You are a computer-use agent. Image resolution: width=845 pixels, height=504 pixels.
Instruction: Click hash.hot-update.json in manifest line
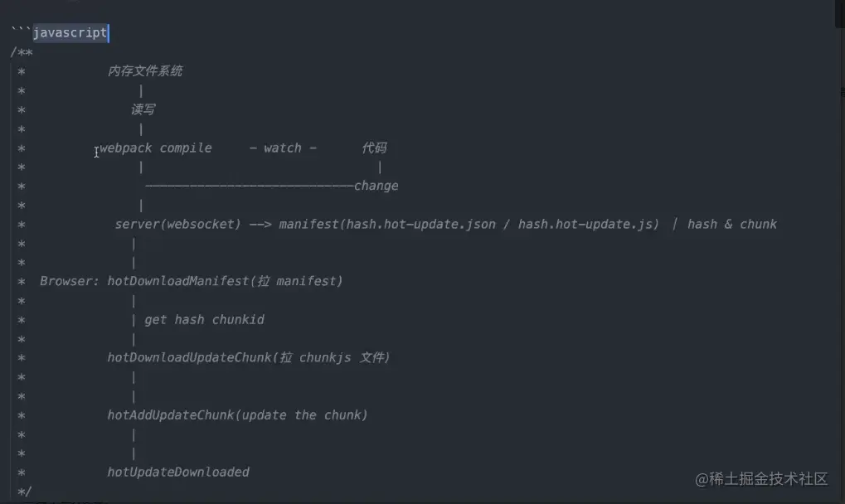click(420, 225)
